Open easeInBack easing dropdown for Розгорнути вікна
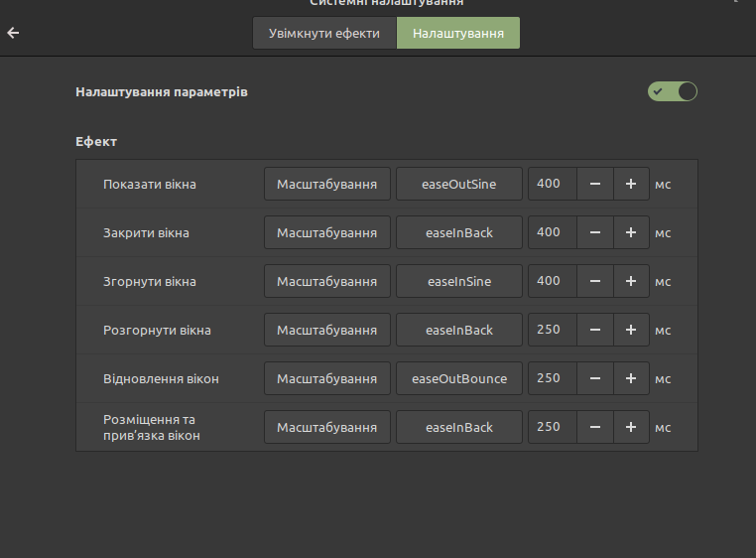The image size is (756, 558). coord(459,331)
